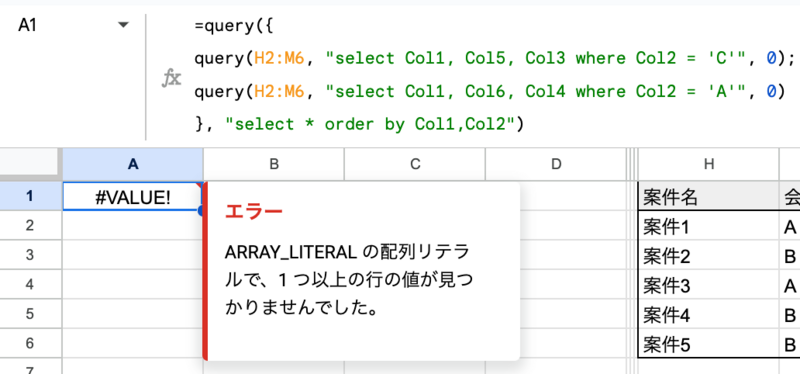
Task: Click the "select * order by Col1,Col2" string
Action: pyautogui.click(x=370, y=124)
